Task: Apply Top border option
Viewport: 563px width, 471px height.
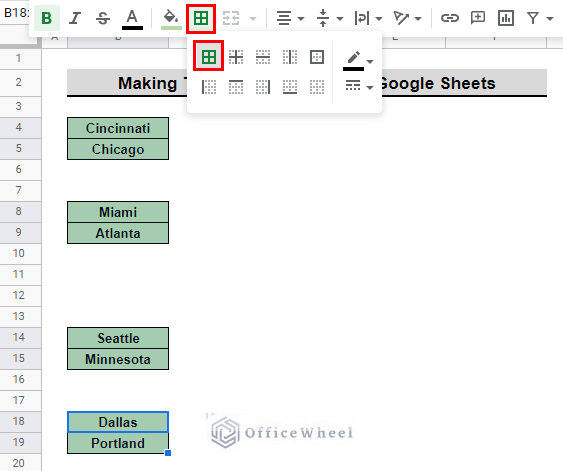Action: [x=236, y=87]
